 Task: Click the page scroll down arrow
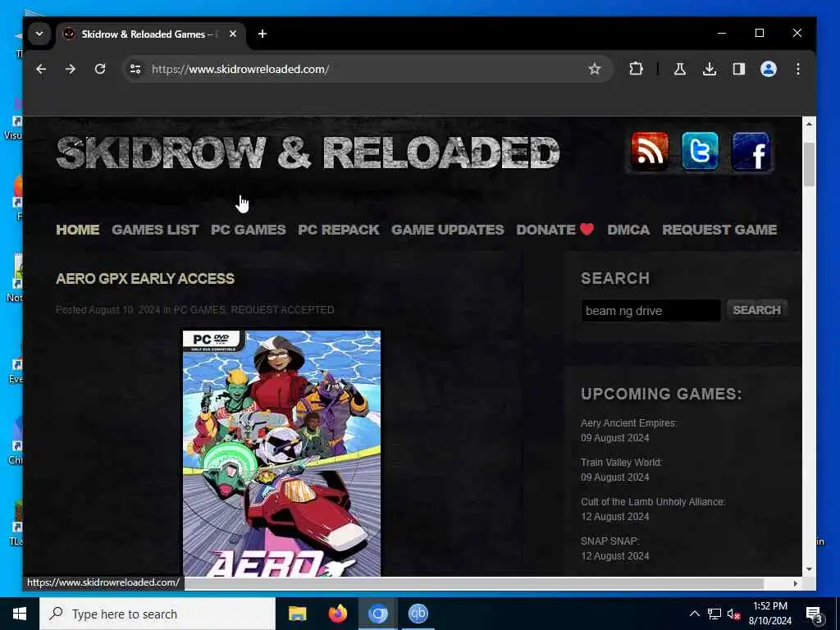coord(809,569)
